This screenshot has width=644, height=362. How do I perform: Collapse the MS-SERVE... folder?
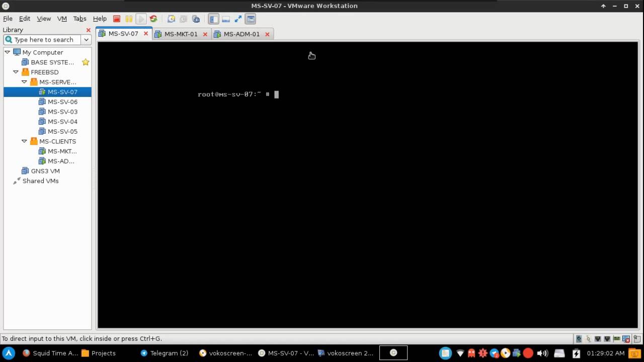pyautogui.click(x=24, y=82)
